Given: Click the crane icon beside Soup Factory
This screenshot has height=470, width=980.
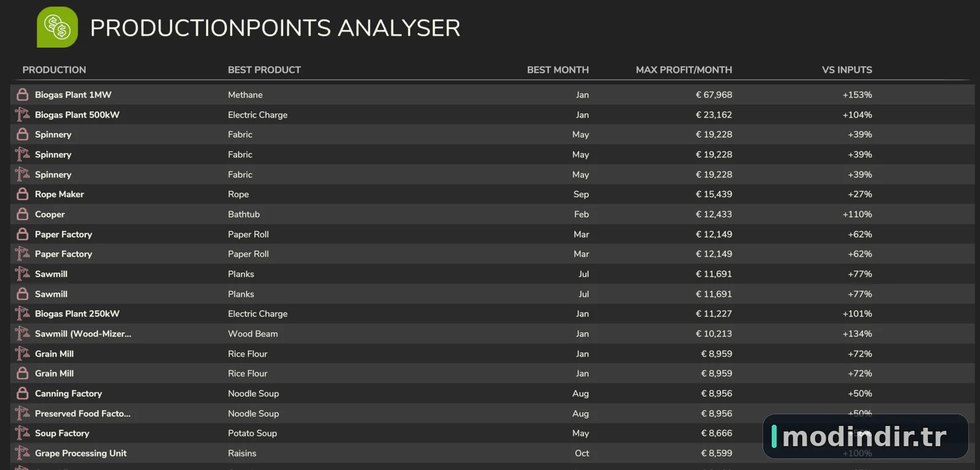Looking at the screenshot, I should point(23,433).
